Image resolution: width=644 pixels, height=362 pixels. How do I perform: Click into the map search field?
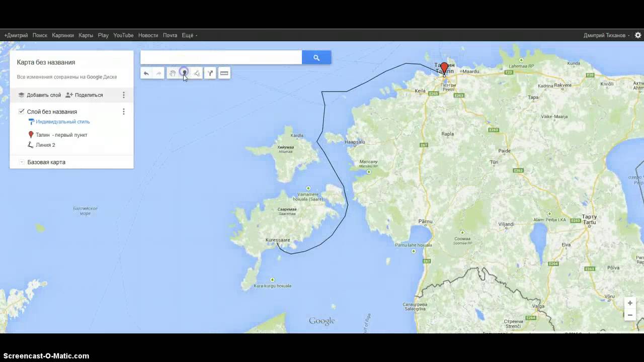pyautogui.click(x=221, y=58)
